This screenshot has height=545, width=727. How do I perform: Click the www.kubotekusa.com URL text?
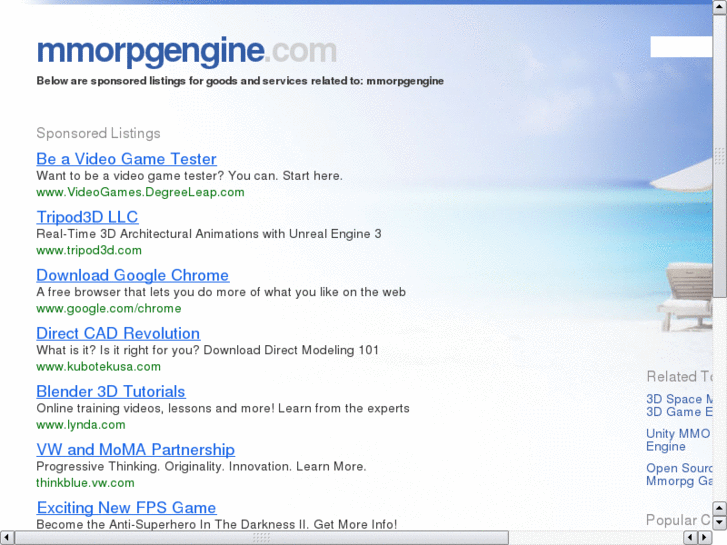[x=98, y=366]
